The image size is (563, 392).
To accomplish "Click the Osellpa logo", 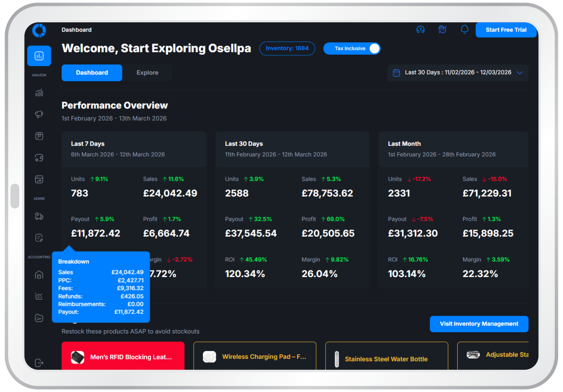I will [39, 31].
